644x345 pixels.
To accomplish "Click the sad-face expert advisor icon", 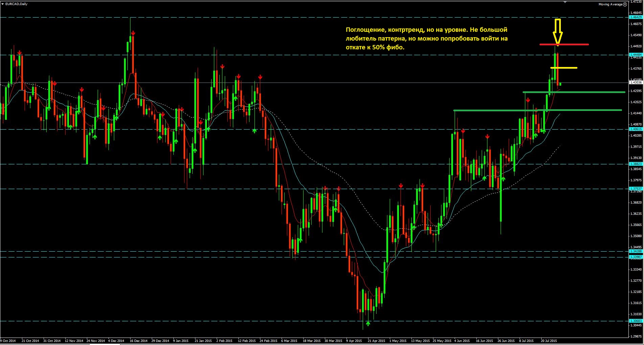I will pyautogui.click(x=625, y=4).
